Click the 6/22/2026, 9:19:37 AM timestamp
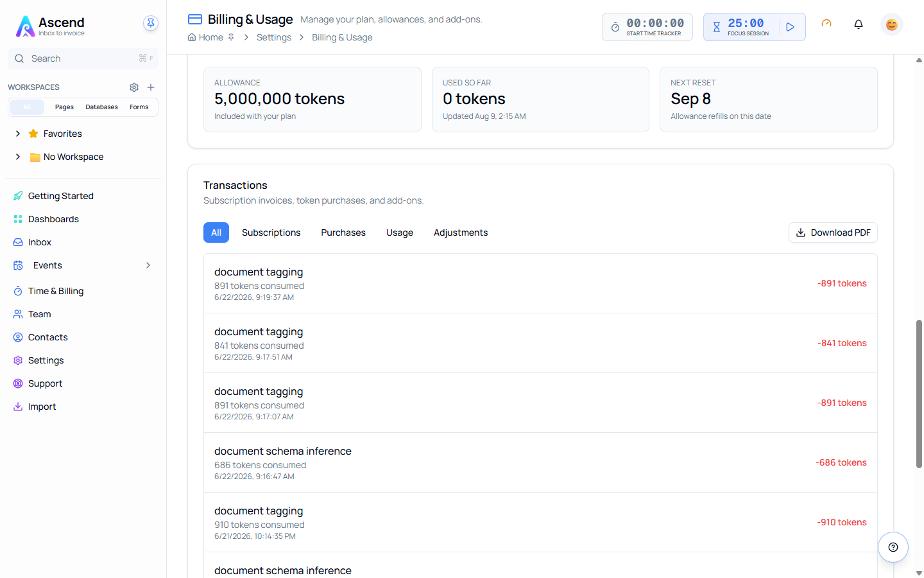924x578 pixels. click(x=254, y=297)
